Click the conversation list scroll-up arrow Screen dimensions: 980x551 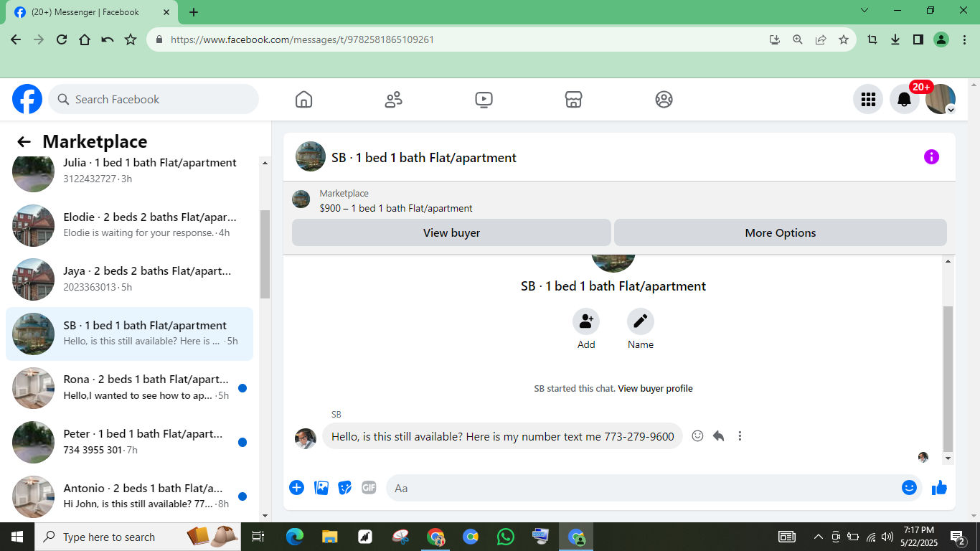coord(265,163)
